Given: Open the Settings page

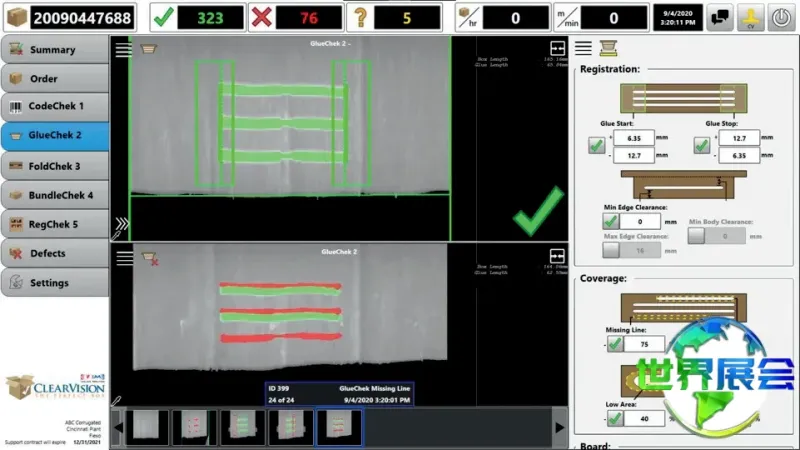Looking at the screenshot, I should 55,282.
